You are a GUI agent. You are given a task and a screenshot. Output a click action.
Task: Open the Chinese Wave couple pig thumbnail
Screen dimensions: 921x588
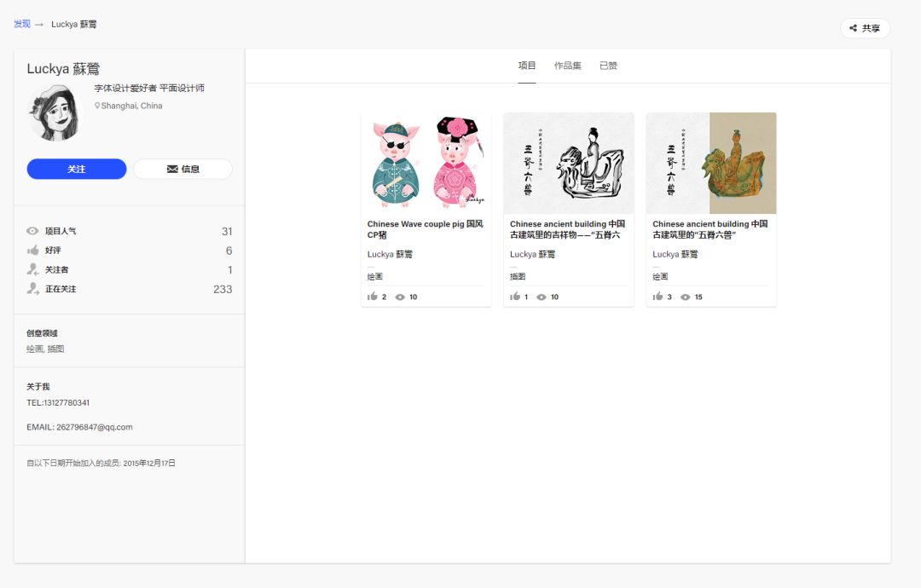coord(426,163)
